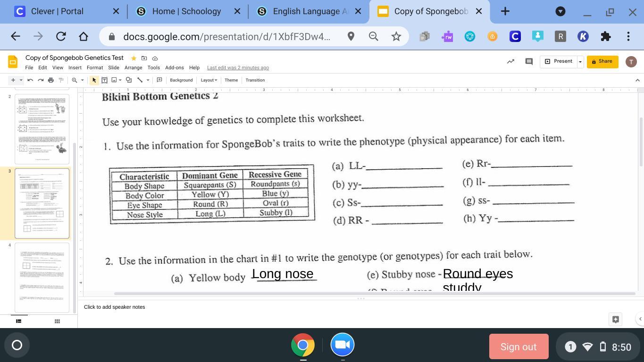Viewport: 644px width, 362px height.
Task: Move document using folder icon
Action: 144,58
